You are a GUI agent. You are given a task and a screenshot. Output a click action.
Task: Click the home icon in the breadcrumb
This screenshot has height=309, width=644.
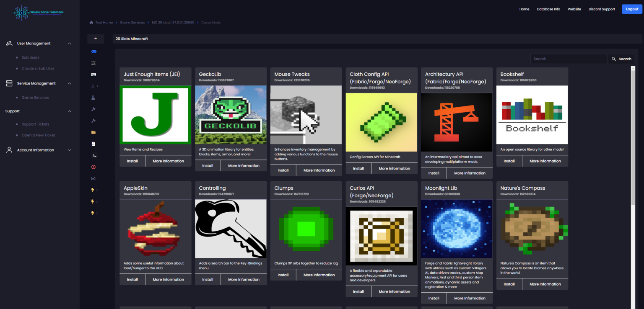click(91, 23)
